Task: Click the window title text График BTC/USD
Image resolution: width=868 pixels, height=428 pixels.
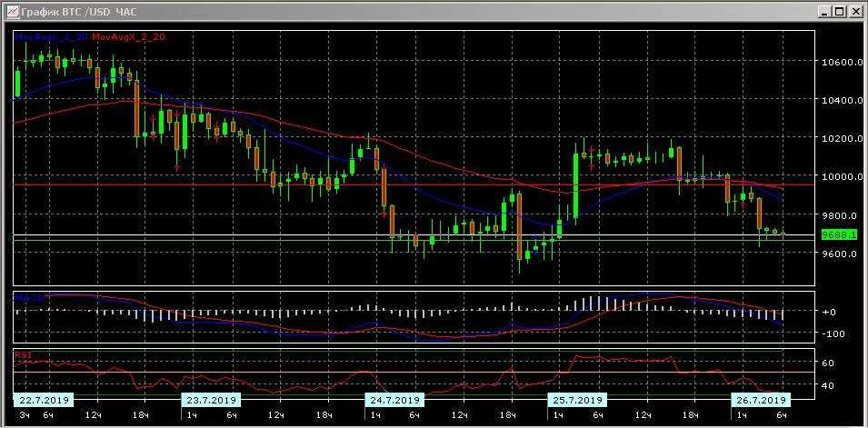Action: click(x=77, y=12)
